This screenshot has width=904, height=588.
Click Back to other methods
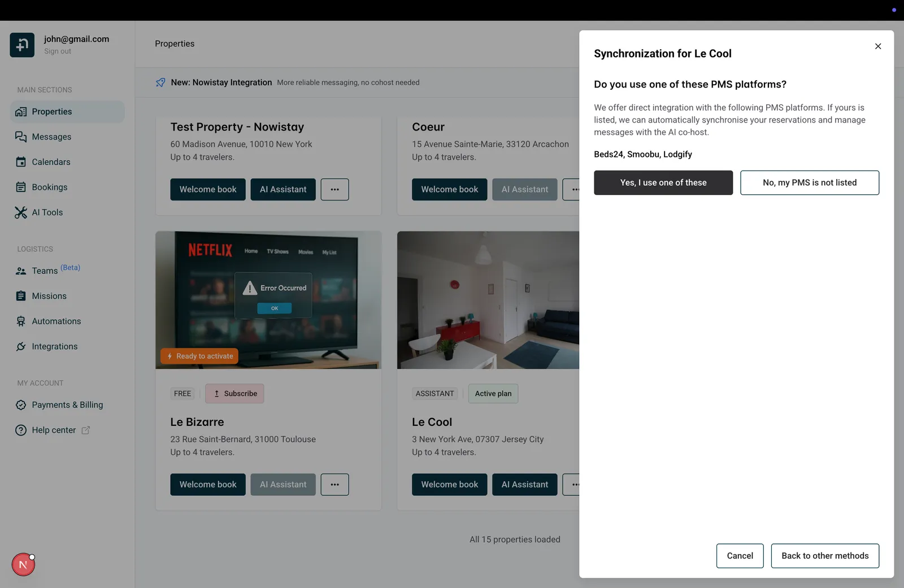[825, 556]
